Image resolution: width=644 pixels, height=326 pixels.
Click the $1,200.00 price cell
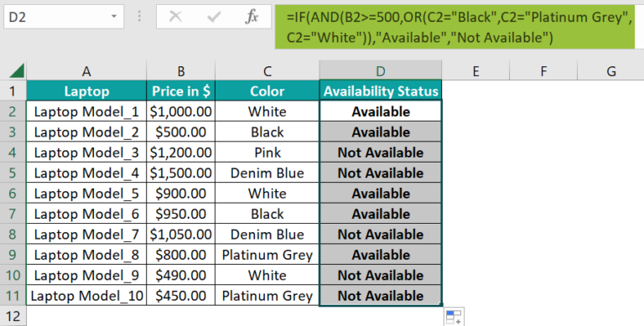coord(181,153)
